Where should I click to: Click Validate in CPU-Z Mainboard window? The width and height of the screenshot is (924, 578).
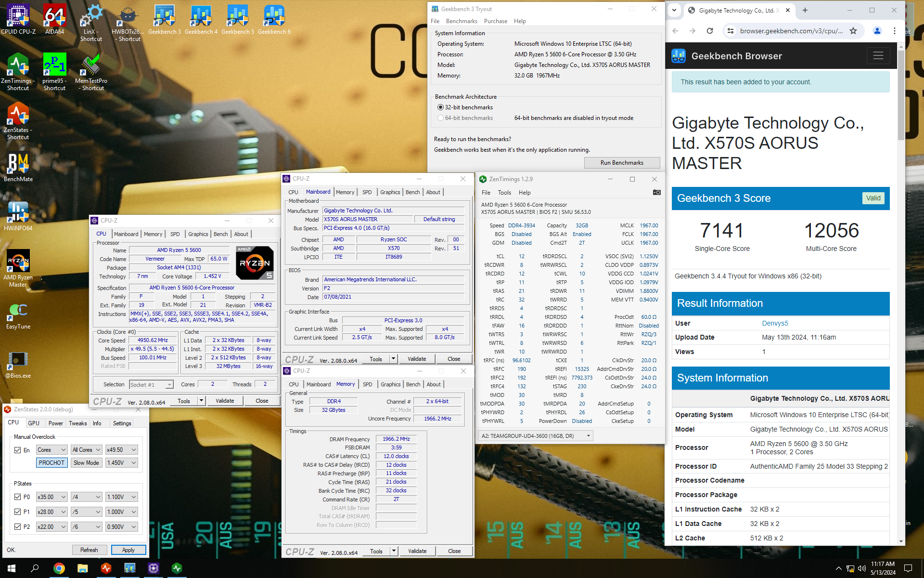[417, 359]
